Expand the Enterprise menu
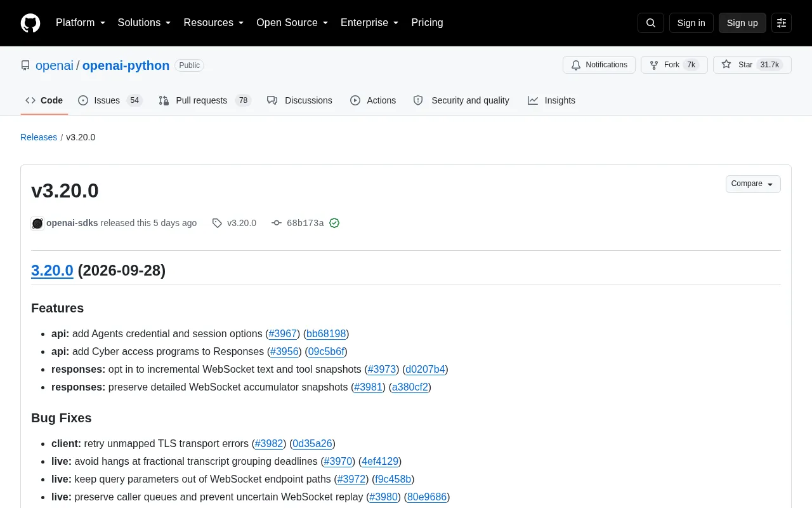The image size is (812, 508). pos(369,23)
